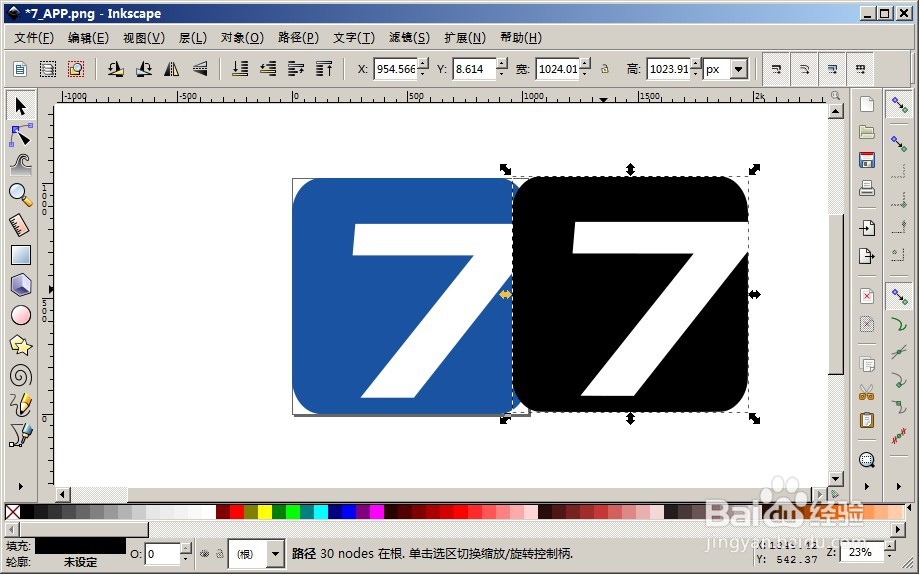Expand snap bar overflow arrow
Screen dimensions: 919x574
pos(899,487)
